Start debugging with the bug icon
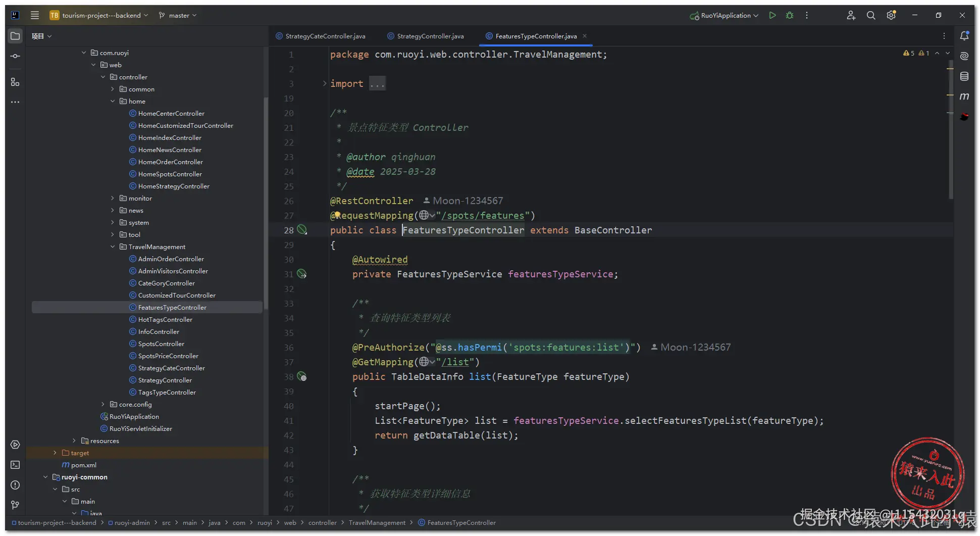 coord(790,16)
